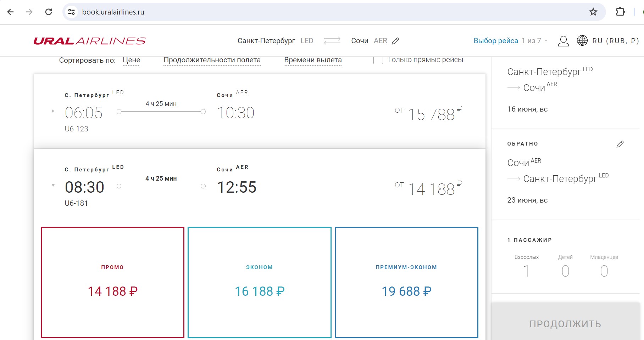Open site information icon in address bar
The width and height of the screenshot is (644, 340).
[71, 12]
